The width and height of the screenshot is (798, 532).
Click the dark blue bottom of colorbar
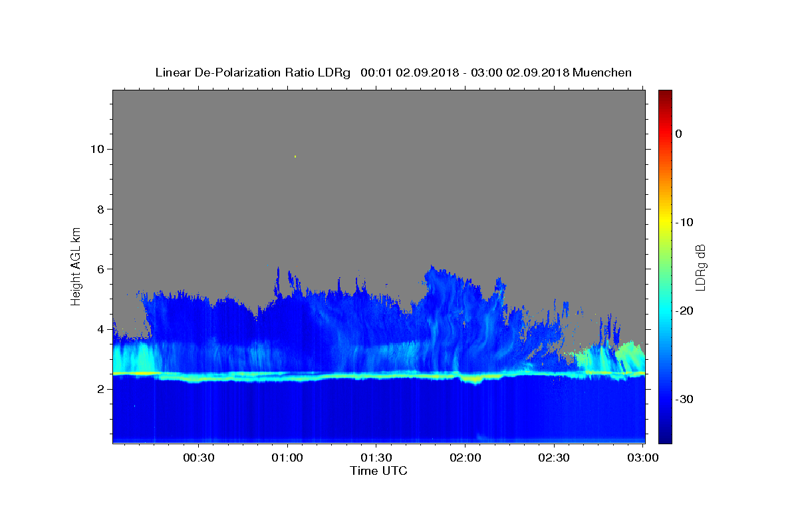click(x=665, y=436)
